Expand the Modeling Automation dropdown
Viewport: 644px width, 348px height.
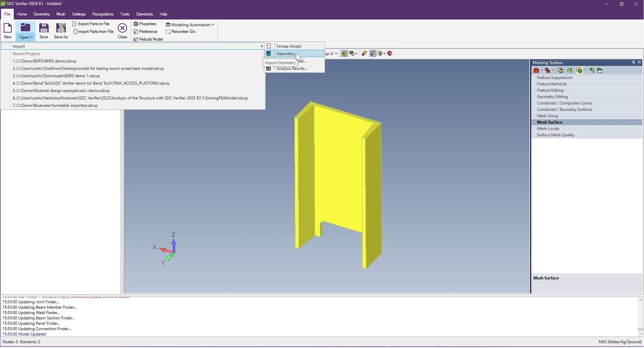213,25
